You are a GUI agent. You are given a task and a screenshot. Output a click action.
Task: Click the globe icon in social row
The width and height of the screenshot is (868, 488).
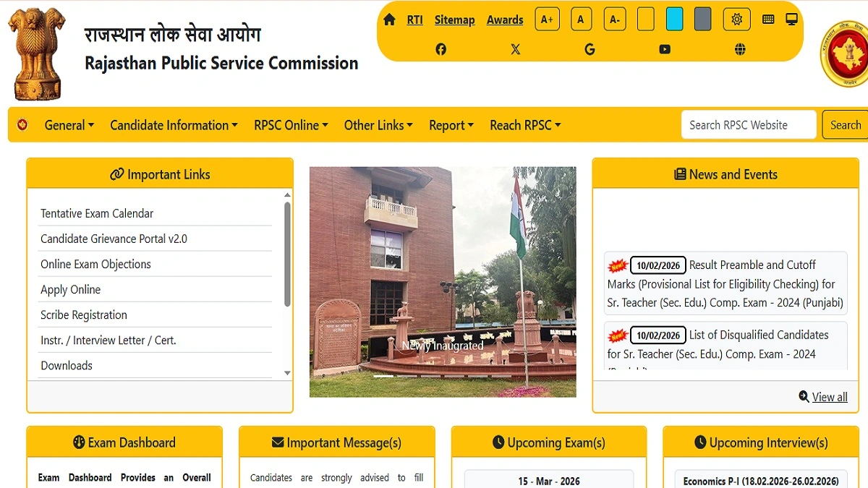[739, 49]
